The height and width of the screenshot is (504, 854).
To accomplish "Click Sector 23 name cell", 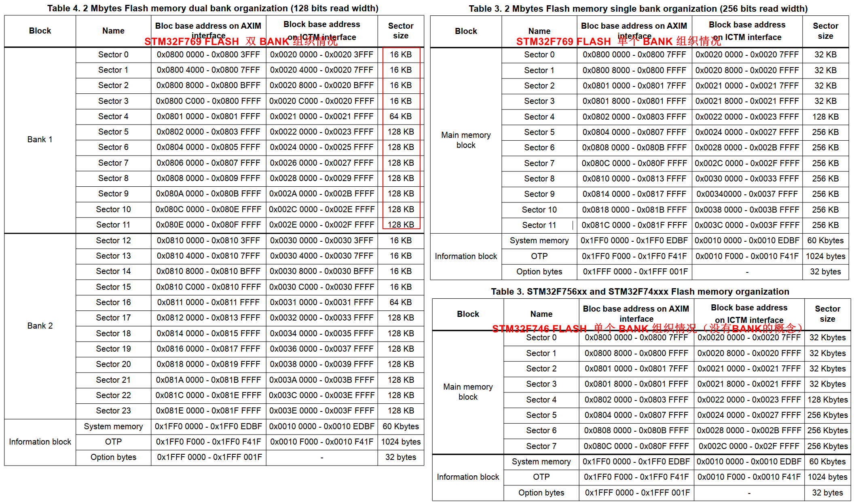I will click(x=113, y=411).
